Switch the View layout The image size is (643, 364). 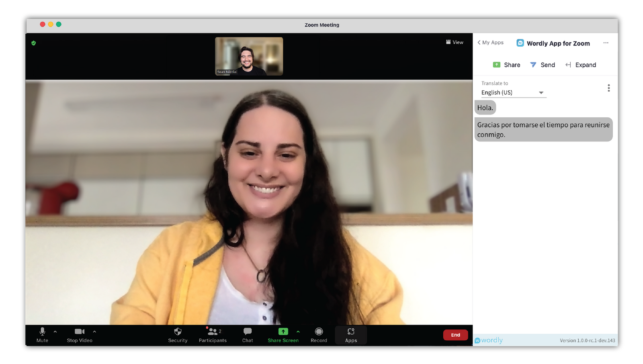click(455, 42)
